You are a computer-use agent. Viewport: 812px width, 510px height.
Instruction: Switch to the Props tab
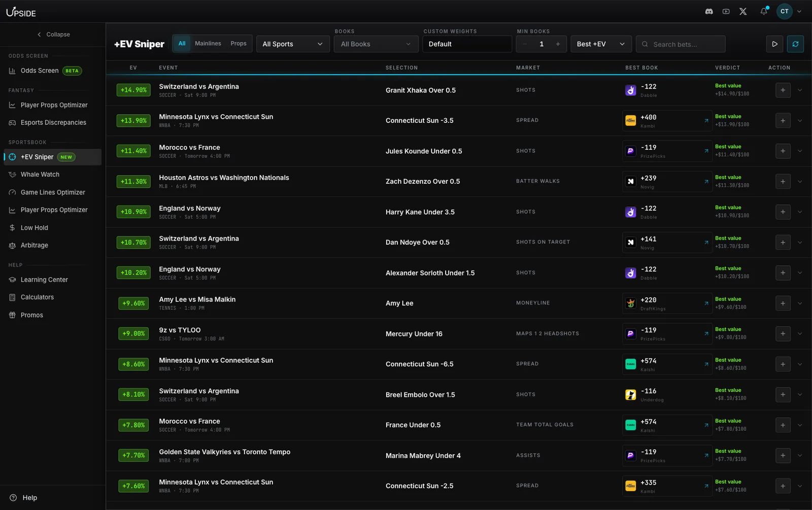coord(239,44)
